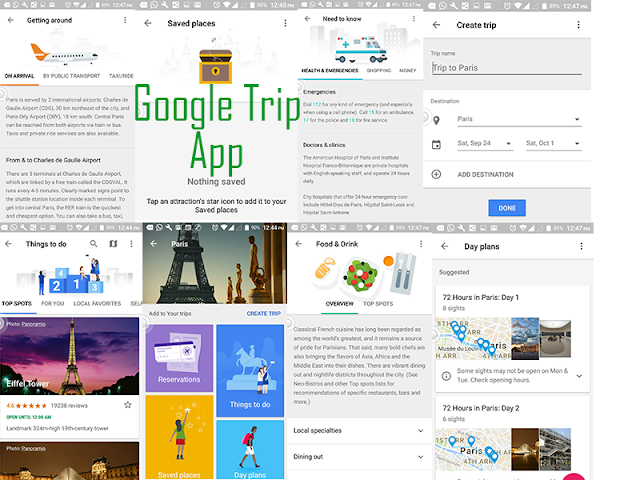Click the Done button

click(x=507, y=208)
